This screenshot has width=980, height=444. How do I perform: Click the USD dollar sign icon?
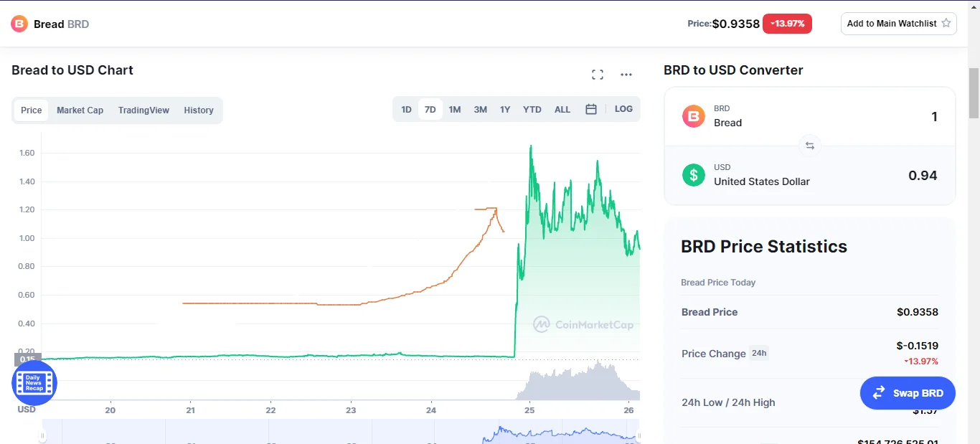tap(693, 174)
